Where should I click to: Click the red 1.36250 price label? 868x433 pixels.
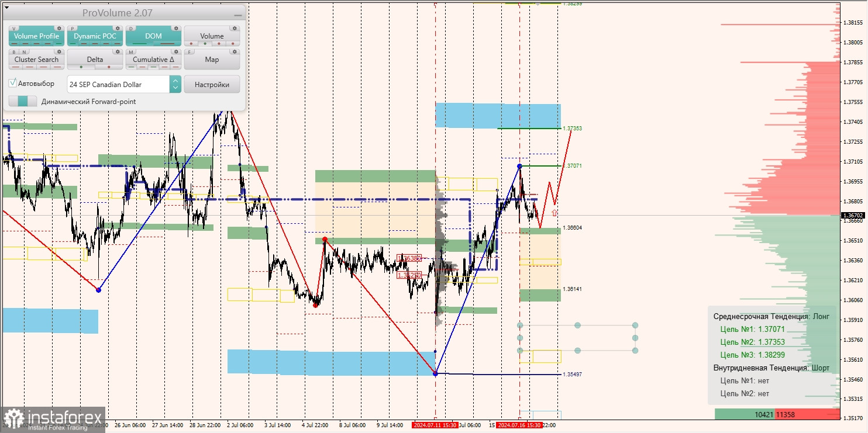coord(409,275)
